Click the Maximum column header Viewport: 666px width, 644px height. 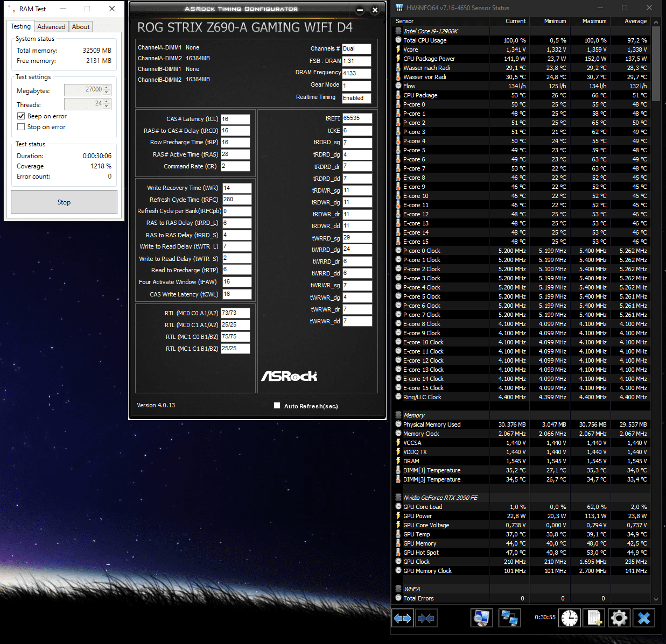(x=590, y=21)
